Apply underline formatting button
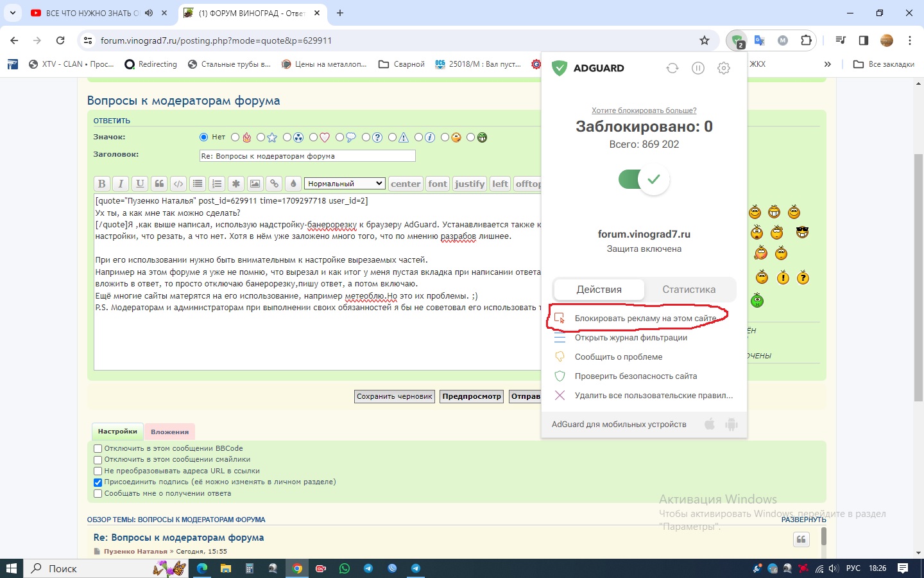 [140, 184]
